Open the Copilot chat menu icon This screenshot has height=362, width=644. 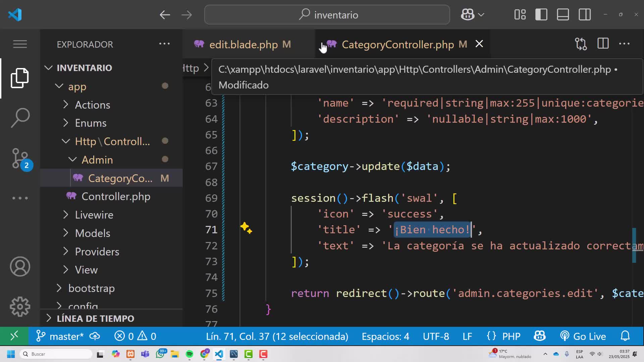pyautogui.click(x=468, y=15)
